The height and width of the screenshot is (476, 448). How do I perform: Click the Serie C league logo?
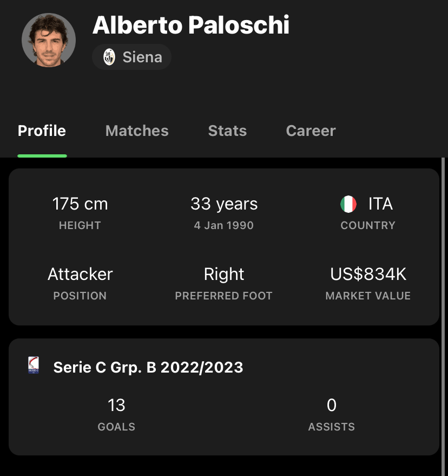coord(34,365)
